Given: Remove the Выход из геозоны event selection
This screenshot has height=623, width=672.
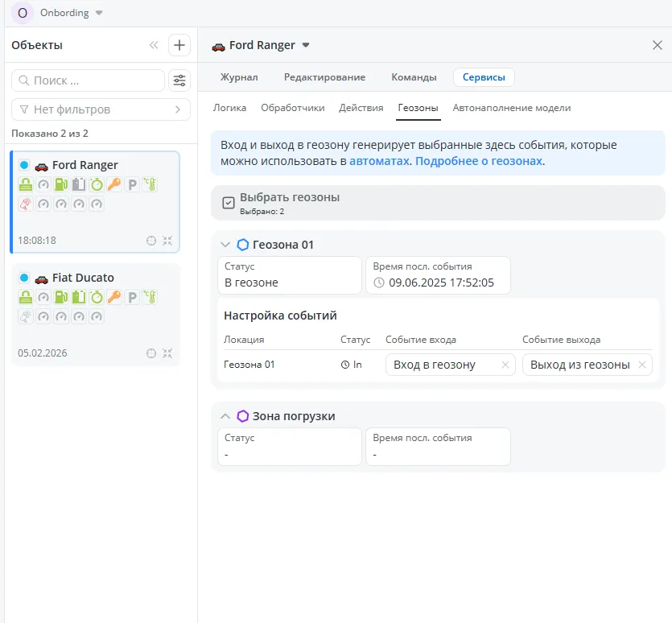Looking at the screenshot, I should pyautogui.click(x=641, y=365).
